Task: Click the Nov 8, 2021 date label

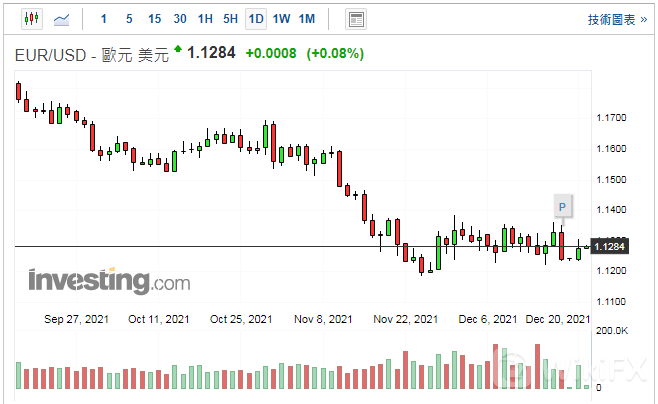Action: tap(324, 319)
